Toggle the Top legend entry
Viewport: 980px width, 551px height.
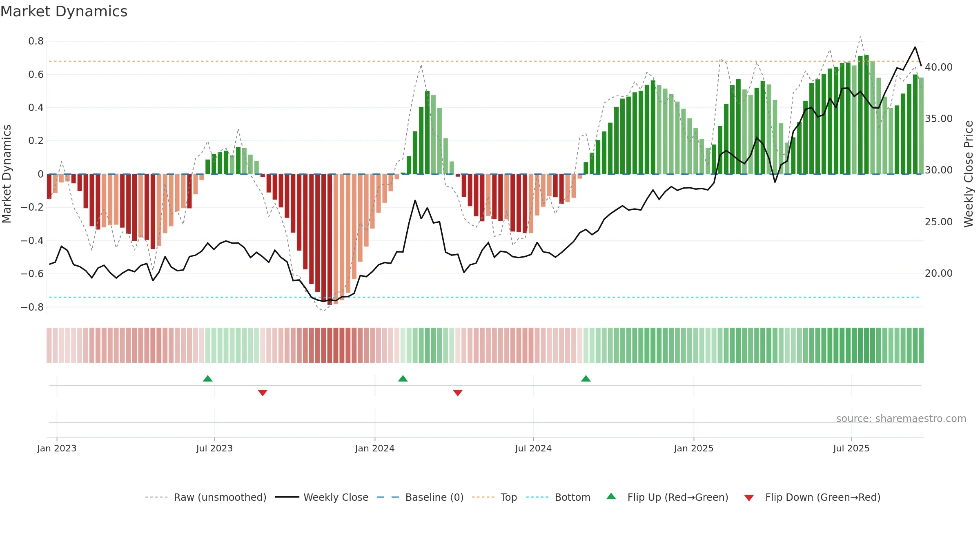click(494, 497)
